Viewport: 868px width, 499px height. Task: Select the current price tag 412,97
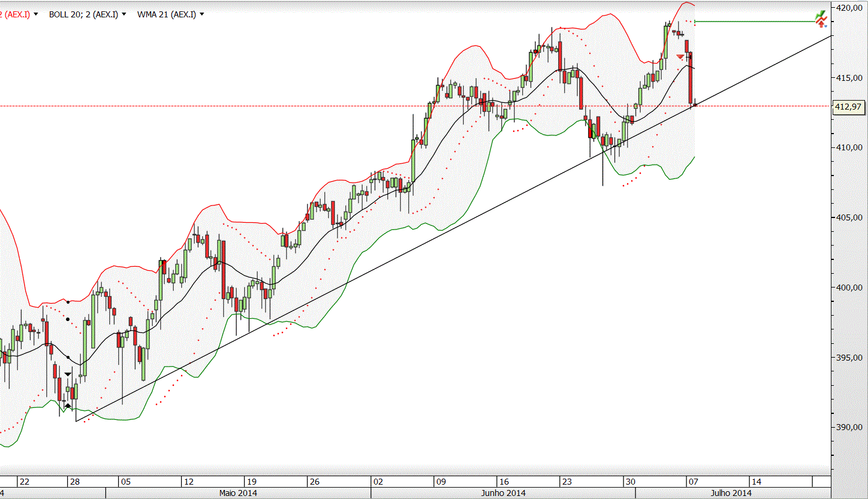point(848,107)
